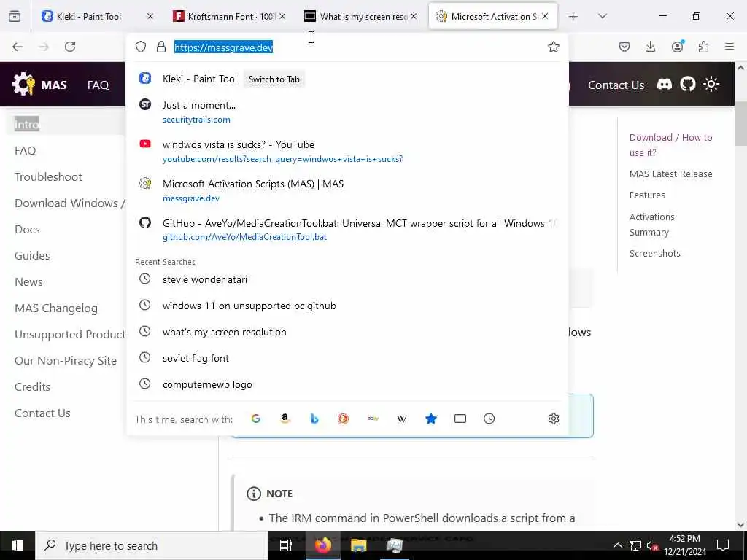This screenshot has height=560, width=747.
Task: Open Firefox application hamburger menu
Action: coord(729,47)
